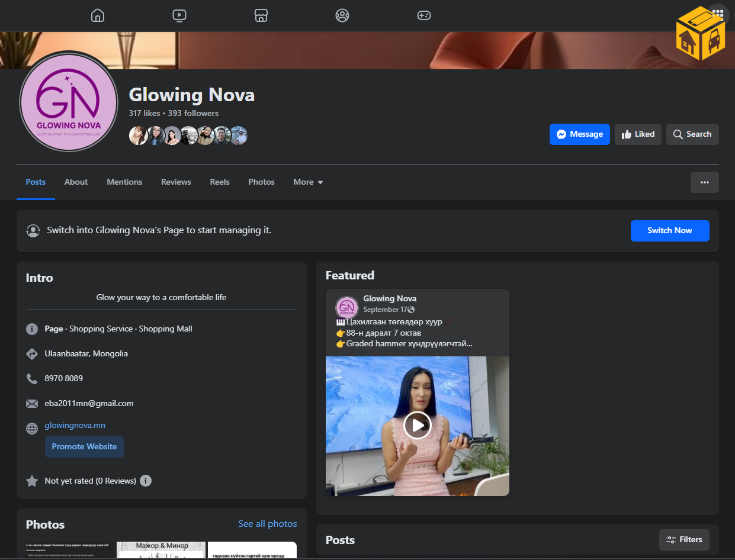Switch to the About tab
Screen dimensions: 735x560
(x=76, y=182)
